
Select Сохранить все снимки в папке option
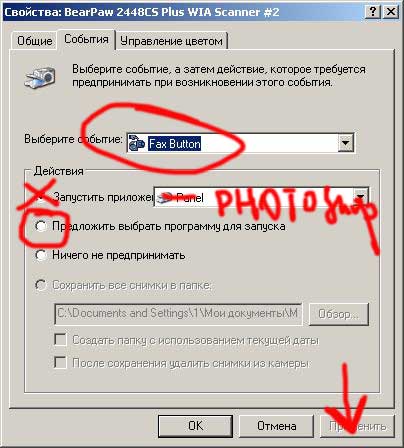(41, 285)
